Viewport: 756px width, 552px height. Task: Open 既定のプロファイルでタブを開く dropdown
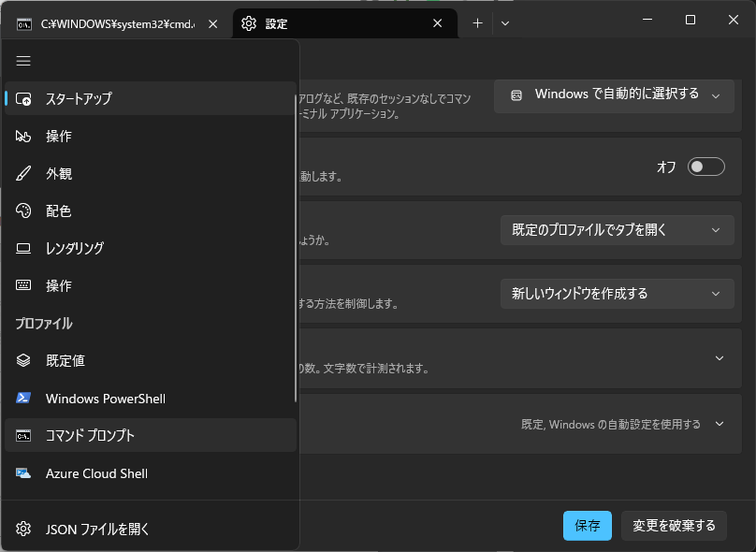(x=618, y=230)
